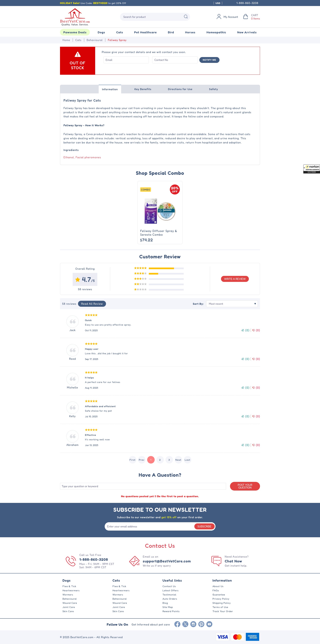This screenshot has height=644, width=320.
Task: Click the four-star rating bar
Action: pyautogui.click(x=166, y=274)
